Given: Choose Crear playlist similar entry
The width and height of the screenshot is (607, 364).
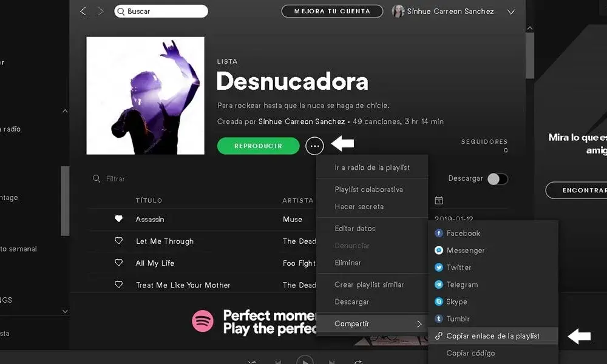Looking at the screenshot, I should point(372,285).
